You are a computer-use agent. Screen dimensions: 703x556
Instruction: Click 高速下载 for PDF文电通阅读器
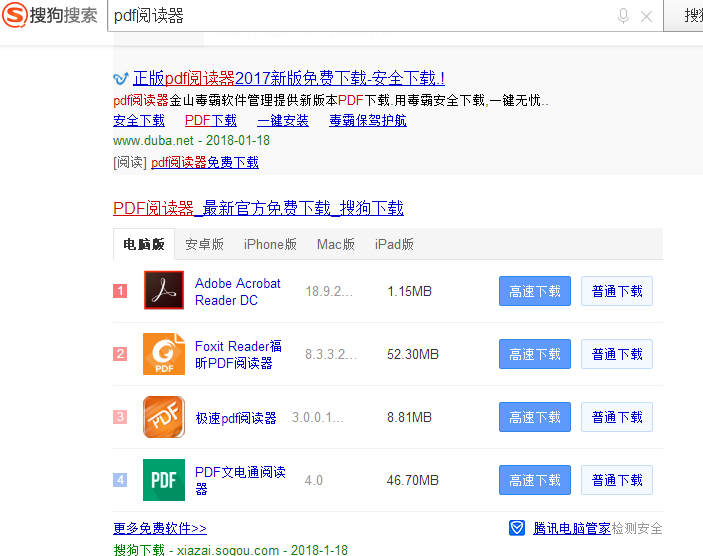pos(535,480)
